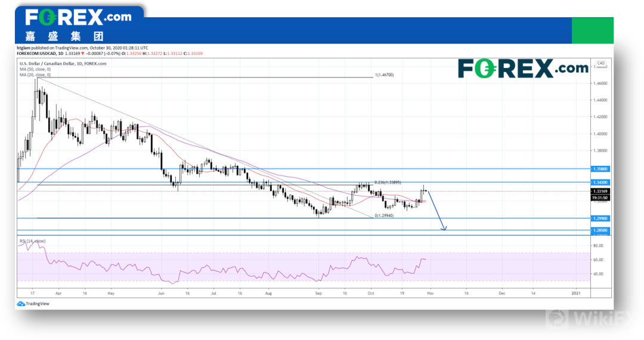Select the MA (20, close, 0) legend

[x=35, y=75]
